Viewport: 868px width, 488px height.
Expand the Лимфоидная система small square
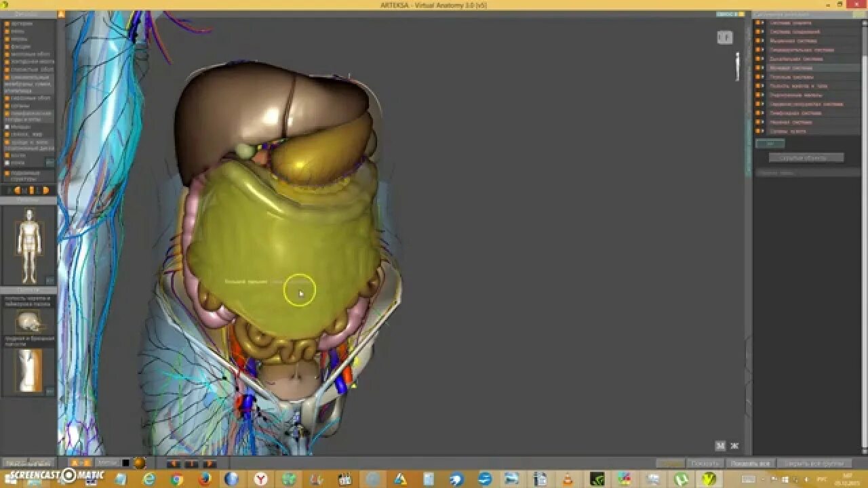762,113
